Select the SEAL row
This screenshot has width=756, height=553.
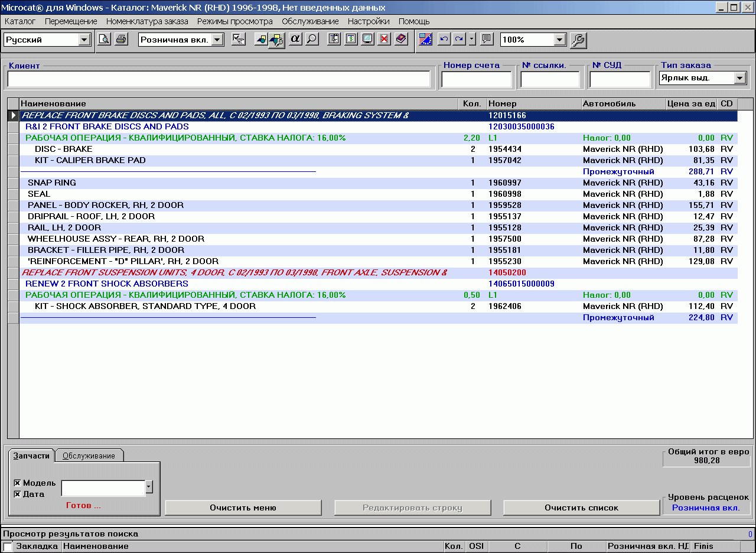[x=379, y=194]
